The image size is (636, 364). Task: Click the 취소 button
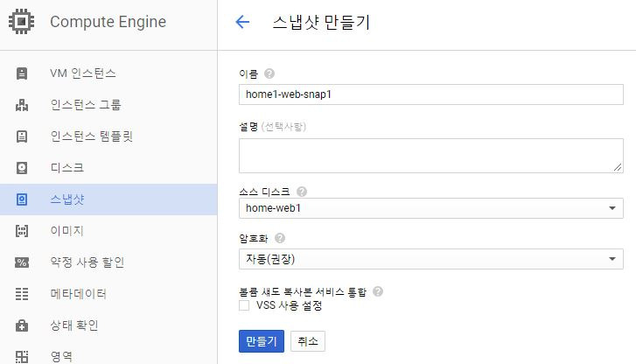pos(308,341)
